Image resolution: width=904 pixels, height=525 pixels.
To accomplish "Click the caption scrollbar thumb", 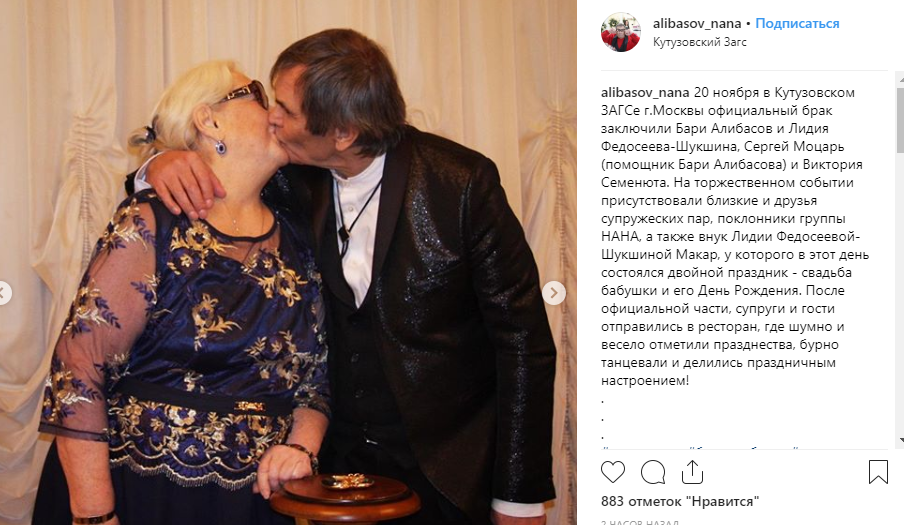I will pyautogui.click(x=900, y=118).
